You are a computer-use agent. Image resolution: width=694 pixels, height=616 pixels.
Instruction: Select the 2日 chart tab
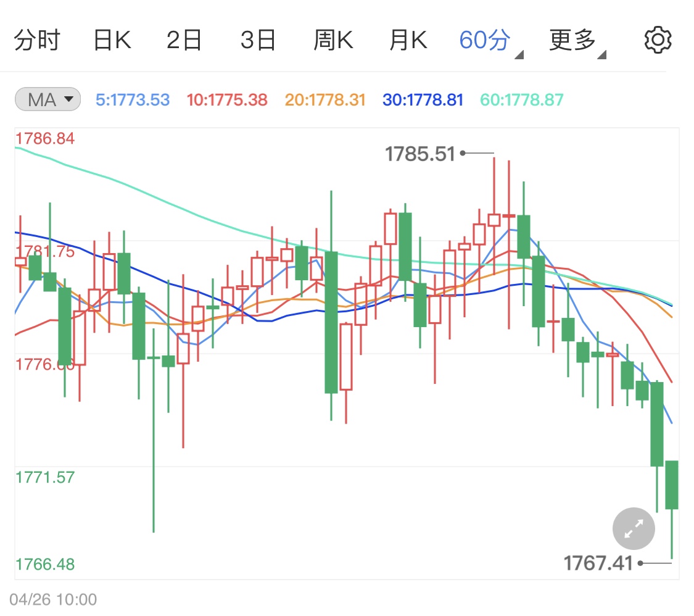pos(184,40)
